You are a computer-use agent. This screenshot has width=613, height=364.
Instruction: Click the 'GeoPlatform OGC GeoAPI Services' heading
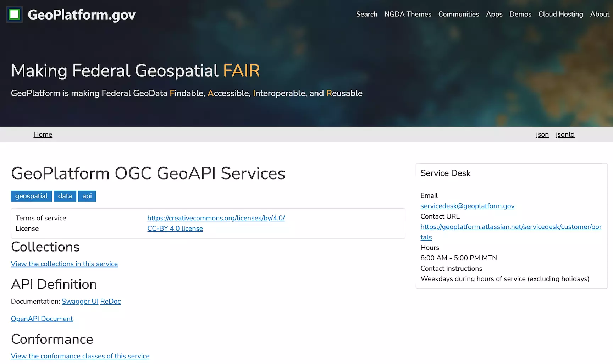148,173
